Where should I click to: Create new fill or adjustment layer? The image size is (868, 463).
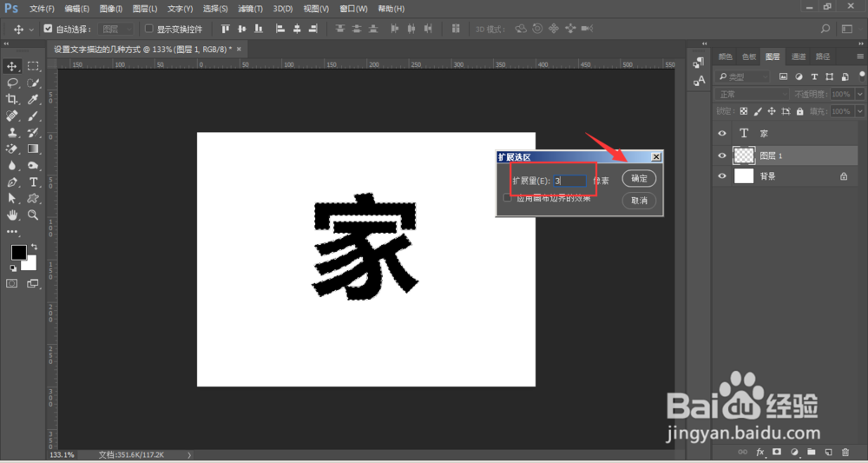pos(794,452)
